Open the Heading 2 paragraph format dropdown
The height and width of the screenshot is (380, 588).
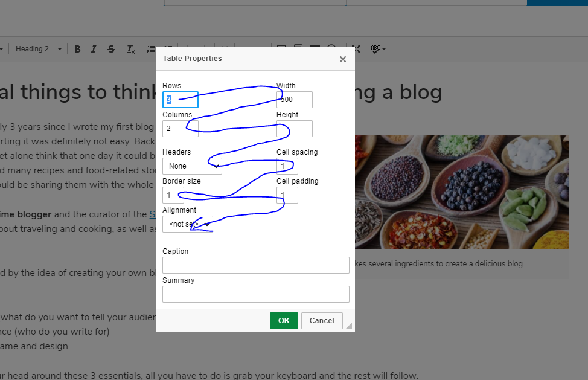pos(38,49)
